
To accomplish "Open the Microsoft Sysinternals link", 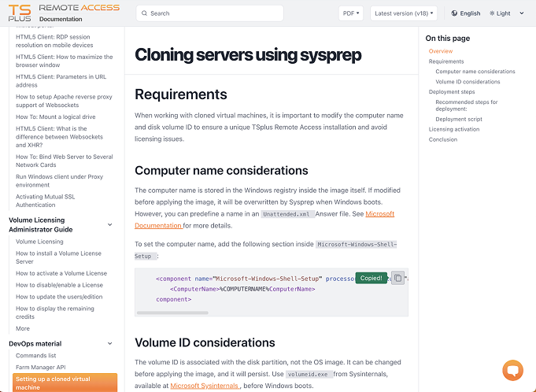I will [x=205, y=386].
